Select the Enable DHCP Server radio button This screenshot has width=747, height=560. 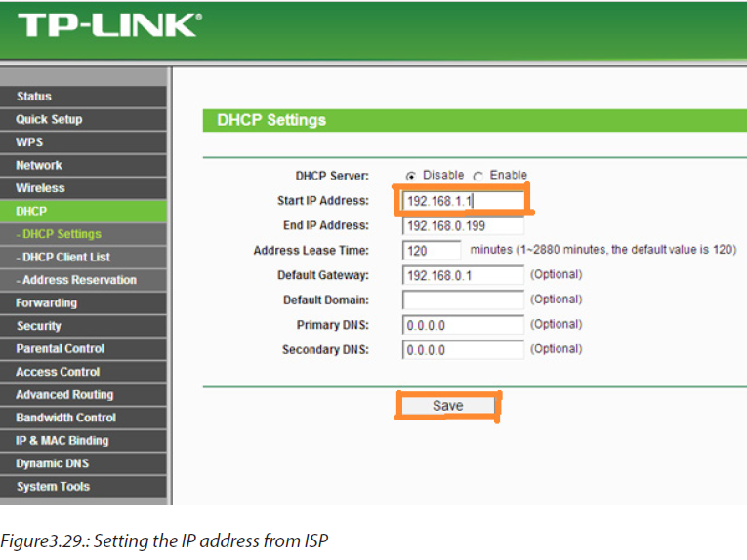477,176
